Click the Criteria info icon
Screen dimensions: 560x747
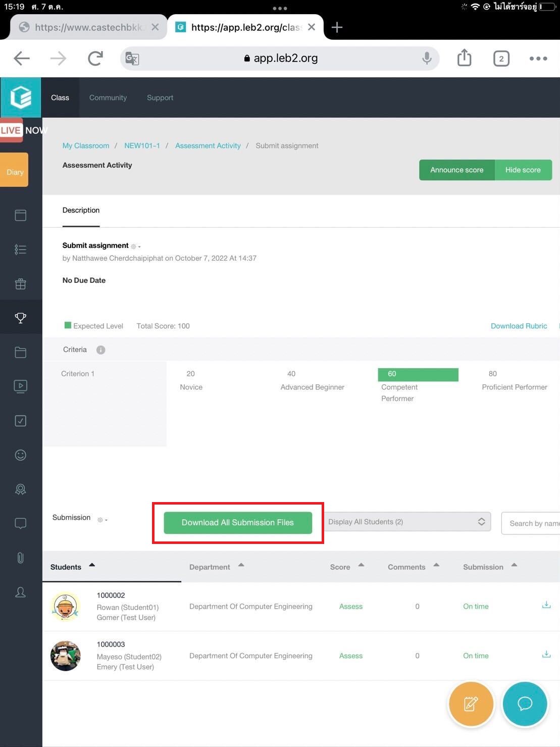click(100, 350)
